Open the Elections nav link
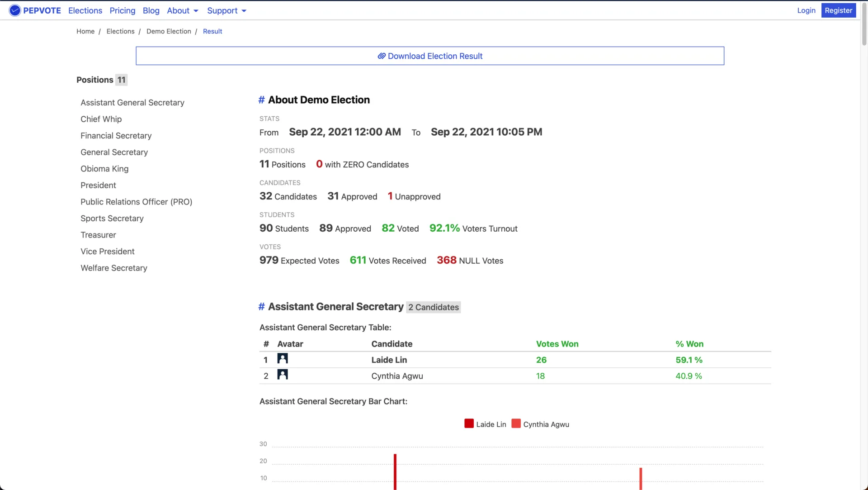868x490 pixels. (x=85, y=10)
